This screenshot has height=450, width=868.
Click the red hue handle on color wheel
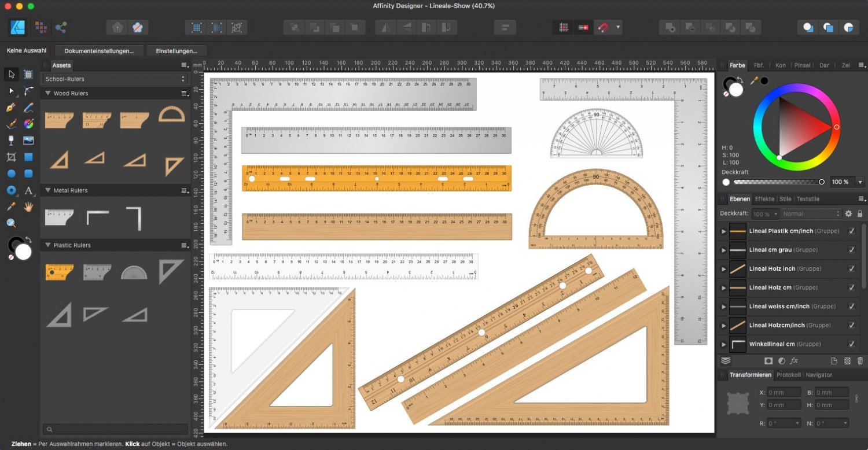(837, 127)
